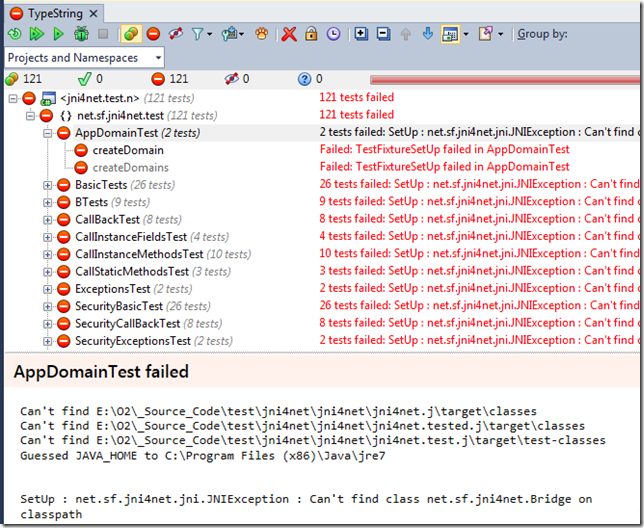The height and width of the screenshot is (528, 644).
Task: Close the TypeString session tab
Action: 93,14
